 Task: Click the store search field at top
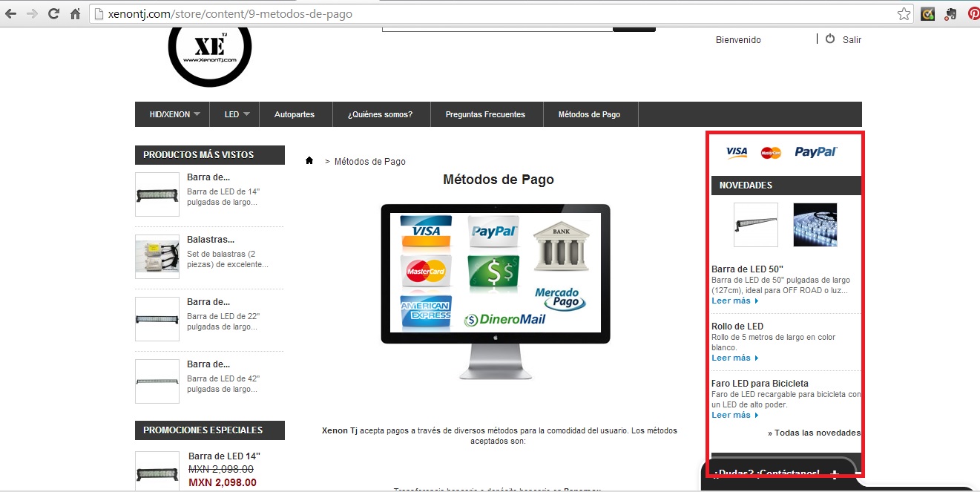click(497, 28)
